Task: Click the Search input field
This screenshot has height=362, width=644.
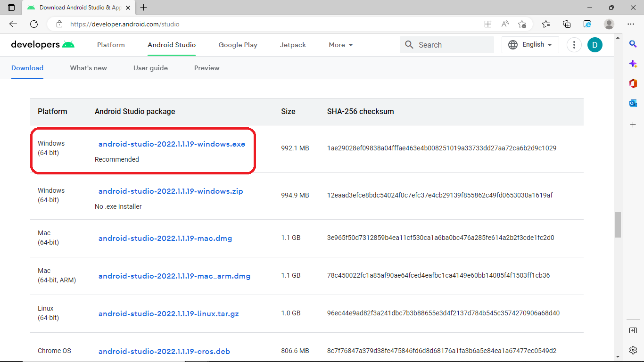Action: tap(447, 45)
